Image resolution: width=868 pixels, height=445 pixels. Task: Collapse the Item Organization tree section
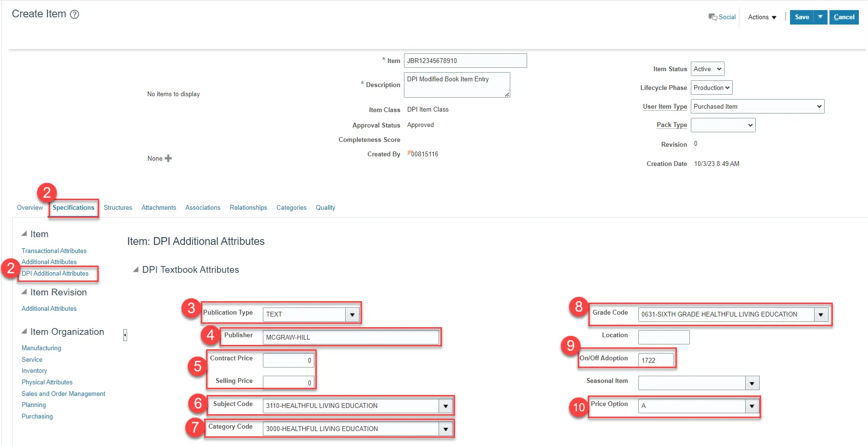coord(24,331)
